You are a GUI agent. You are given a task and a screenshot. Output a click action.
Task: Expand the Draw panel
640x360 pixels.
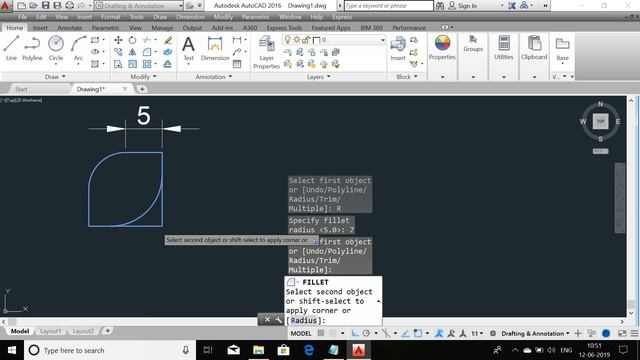55,77
